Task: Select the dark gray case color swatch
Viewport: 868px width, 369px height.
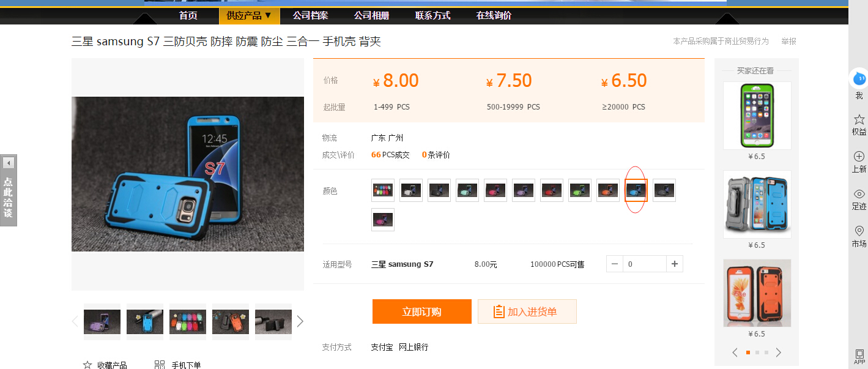Action: click(x=664, y=190)
